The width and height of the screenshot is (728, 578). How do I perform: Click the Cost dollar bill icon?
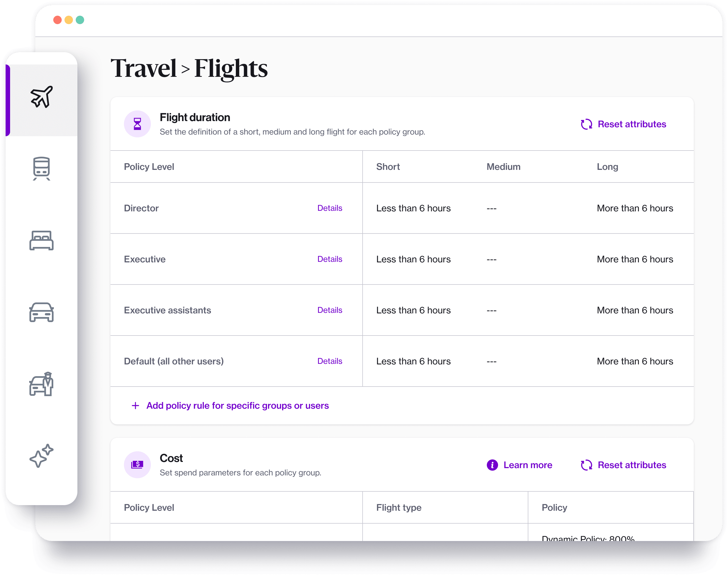pyautogui.click(x=137, y=465)
